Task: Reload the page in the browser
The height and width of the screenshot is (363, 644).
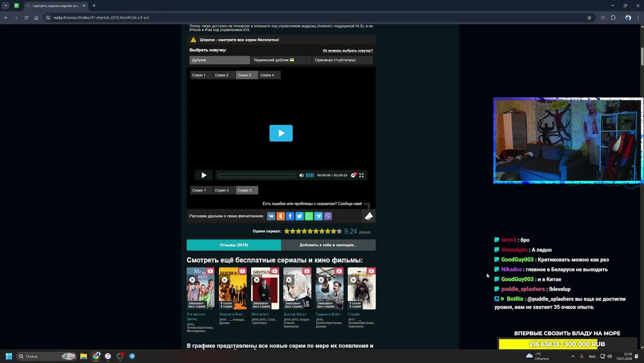Action: (26, 18)
